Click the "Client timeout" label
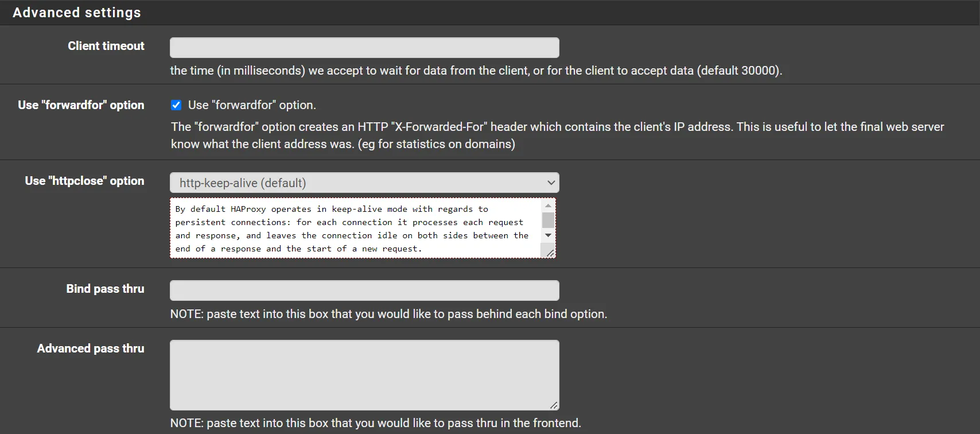980x434 pixels. (106, 46)
